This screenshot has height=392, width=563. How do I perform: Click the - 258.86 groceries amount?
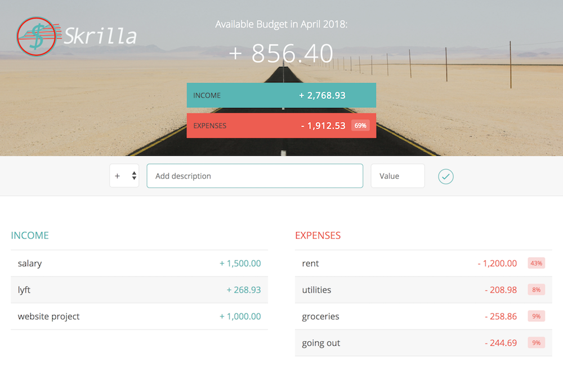coord(501,316)
